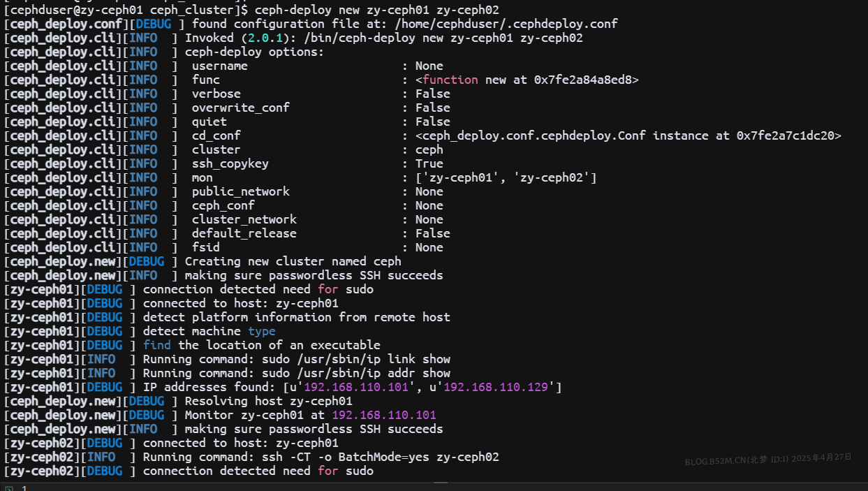
Task: Click the BLOG.B52M.CN watermark text
Action: [767, 460]
